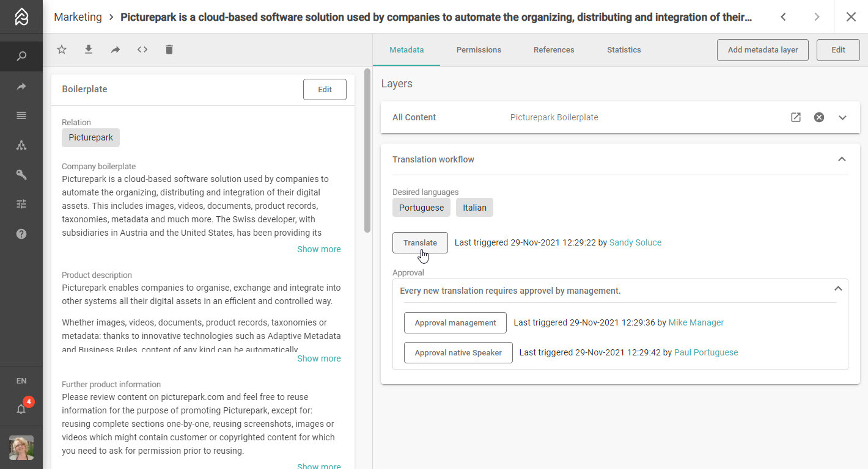Image resolution: width=868 pixels, height=469 pixels.
Task: Collapse the Translation workflow layer
Action: (842, 159)
